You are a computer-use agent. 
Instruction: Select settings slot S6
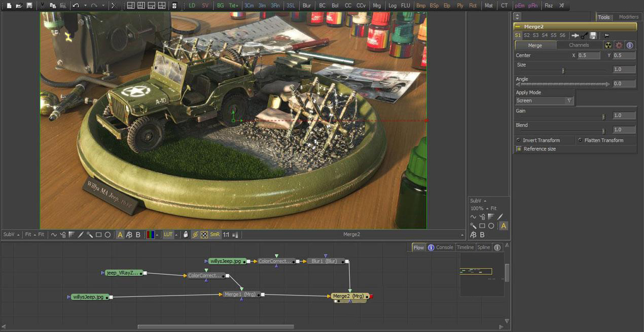tap(562, 35)
